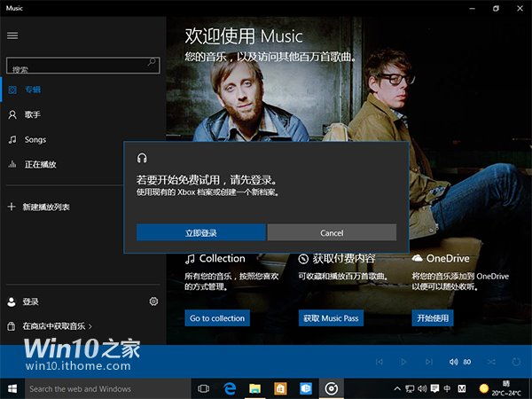Dismiss the dialog with Cancel

coord(332,232)
